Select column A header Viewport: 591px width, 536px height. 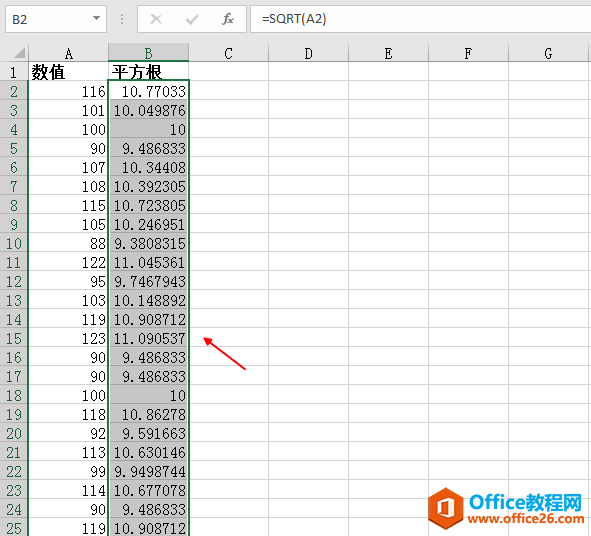pyautogui.click(x=68, y=53)
